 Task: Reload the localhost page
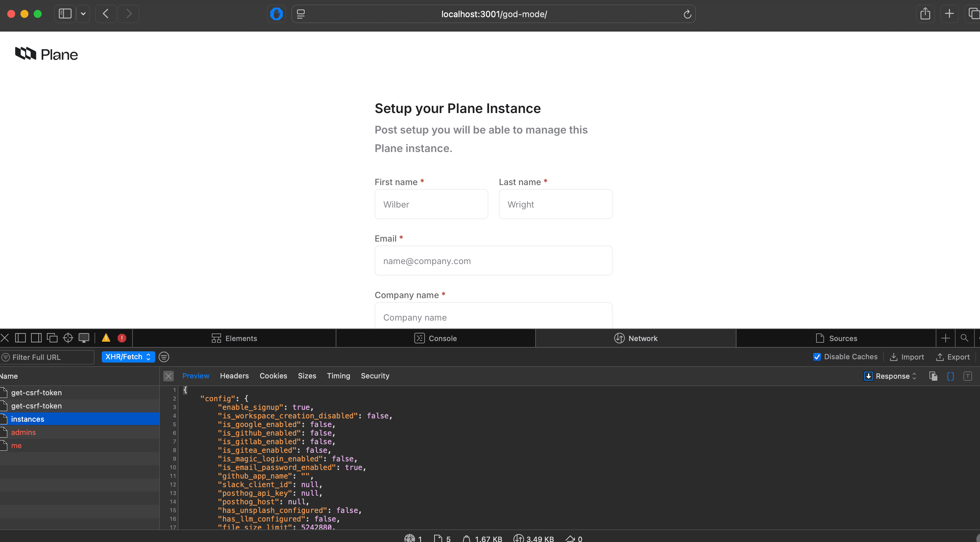click(687, 14)
